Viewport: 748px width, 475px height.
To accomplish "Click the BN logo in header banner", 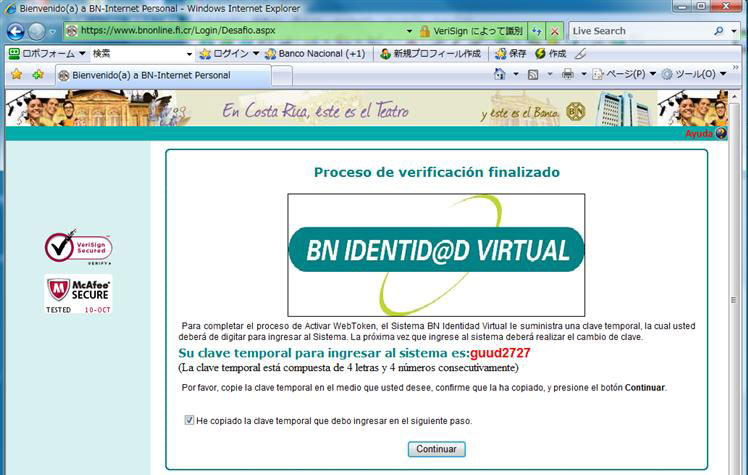I will click(x=576, y=113).
